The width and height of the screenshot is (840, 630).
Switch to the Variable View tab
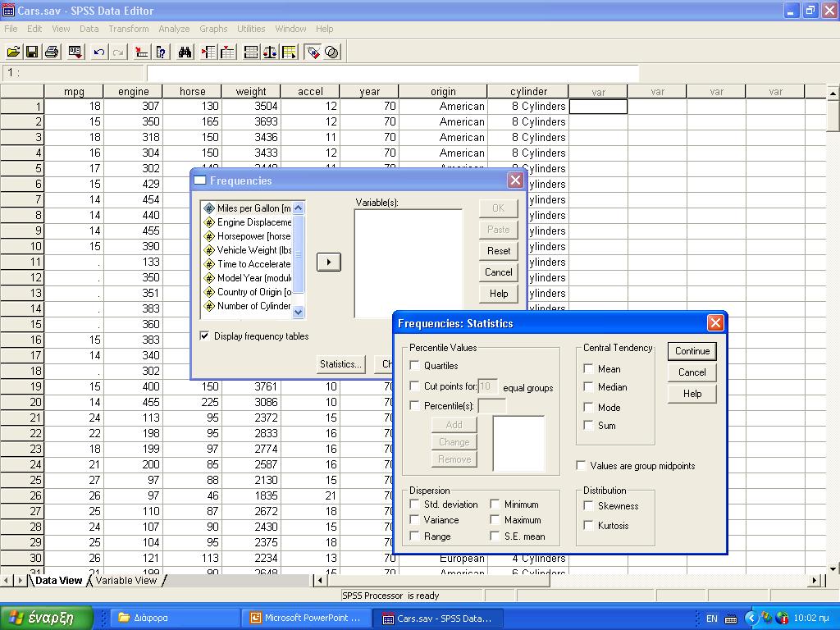click(126, 580)
